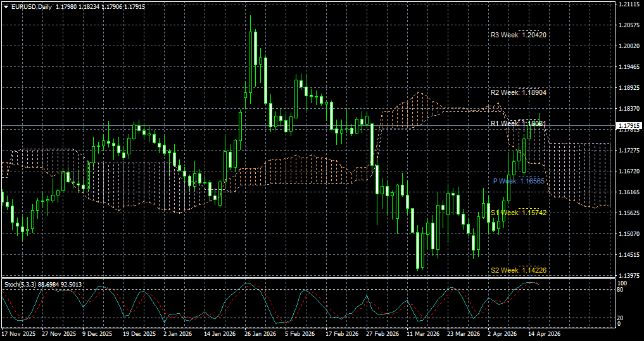Viewport: 644px width, 341px height.
Task: Click the 26 Jan 2026 date label
Action: tap(262, 334)
